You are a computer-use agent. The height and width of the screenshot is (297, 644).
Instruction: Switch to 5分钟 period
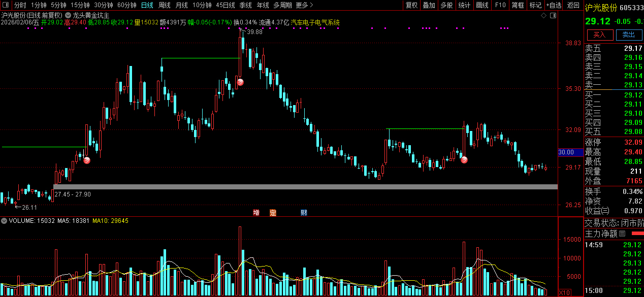click(x=58, y=5)
